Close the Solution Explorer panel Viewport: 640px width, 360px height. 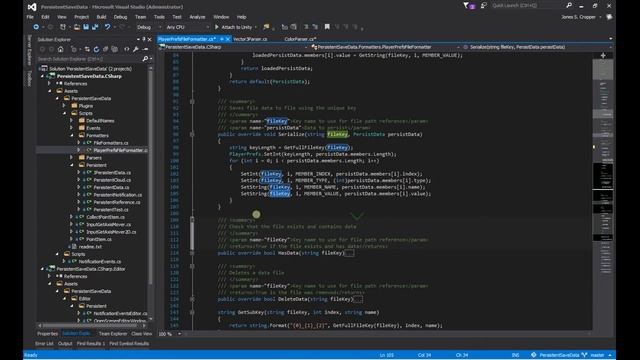(x=149, y=39)
